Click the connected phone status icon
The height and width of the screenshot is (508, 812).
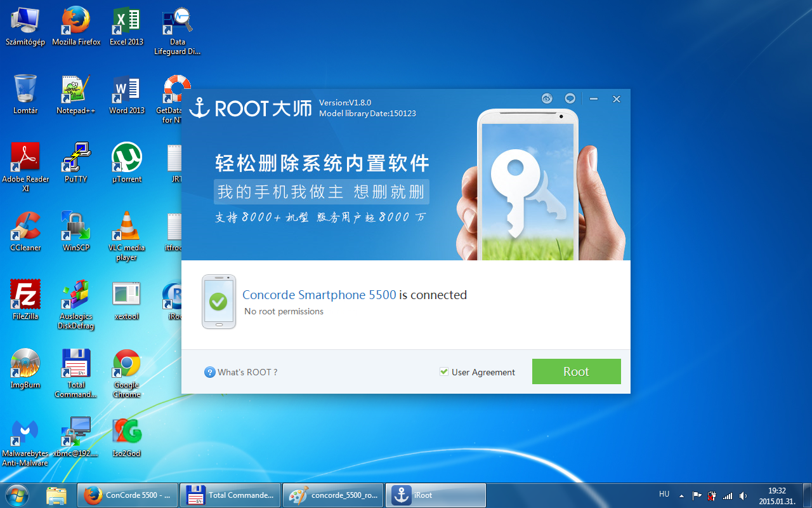[x=218, y=302]
